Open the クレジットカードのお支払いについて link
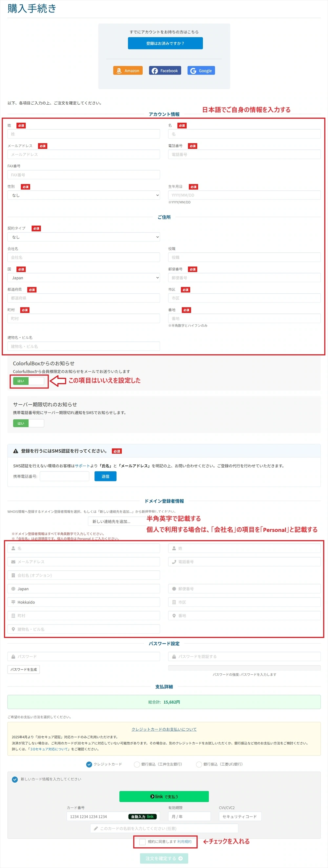The width and height of the screenshot is (328, 868). [164, 729]
